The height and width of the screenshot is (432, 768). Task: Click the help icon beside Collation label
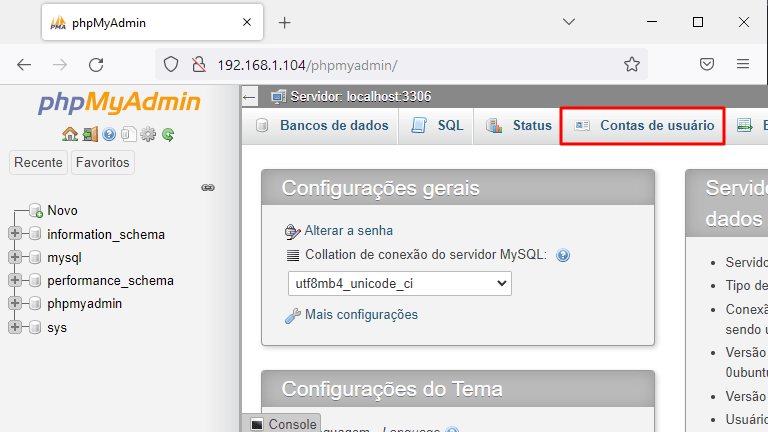(563, 255)
